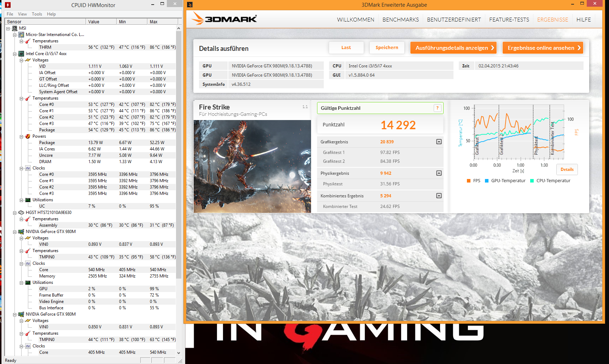Open the View menu in HWMonitor

tap(22, 14)
